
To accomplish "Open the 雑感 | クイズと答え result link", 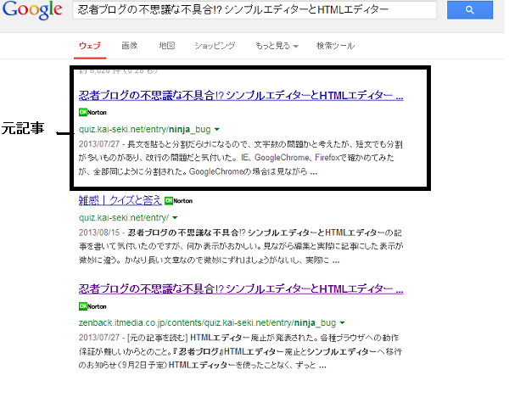I will pyautogui.click(x=120, y=200).
